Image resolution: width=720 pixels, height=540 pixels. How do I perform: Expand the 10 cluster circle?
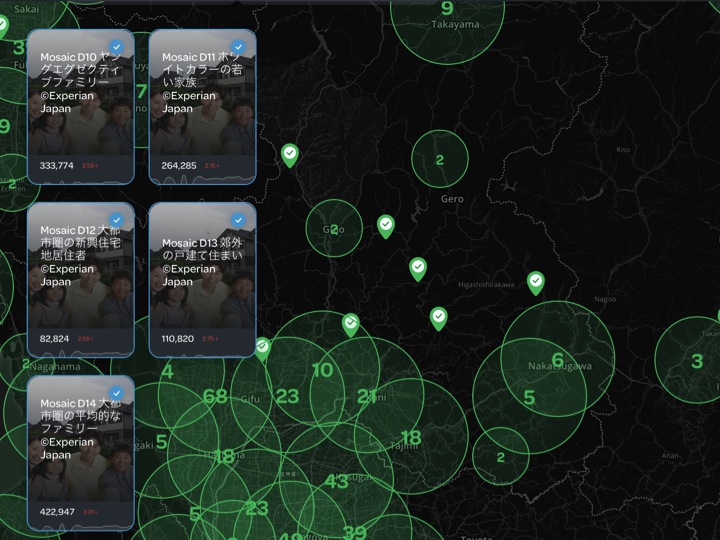point(322,370)
